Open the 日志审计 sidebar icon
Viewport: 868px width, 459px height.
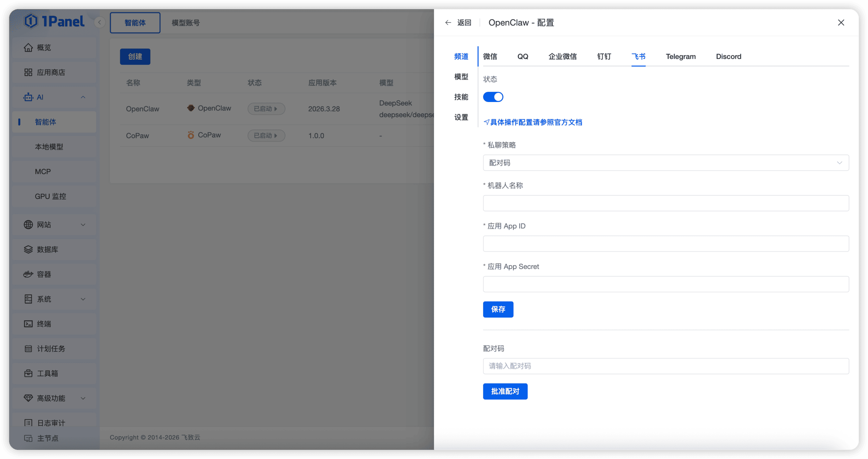29,422
